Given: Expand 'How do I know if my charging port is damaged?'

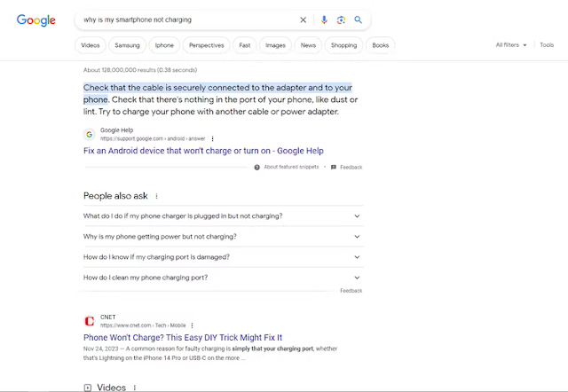Looking at the screenshot, I should click(x=223, y=257).
